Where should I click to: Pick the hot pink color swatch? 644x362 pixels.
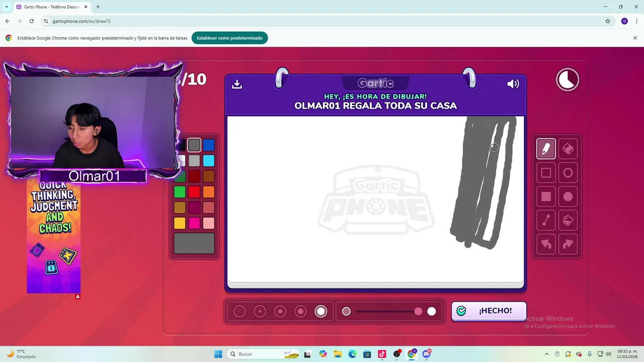pyautogui.click(x=194, y=223)
